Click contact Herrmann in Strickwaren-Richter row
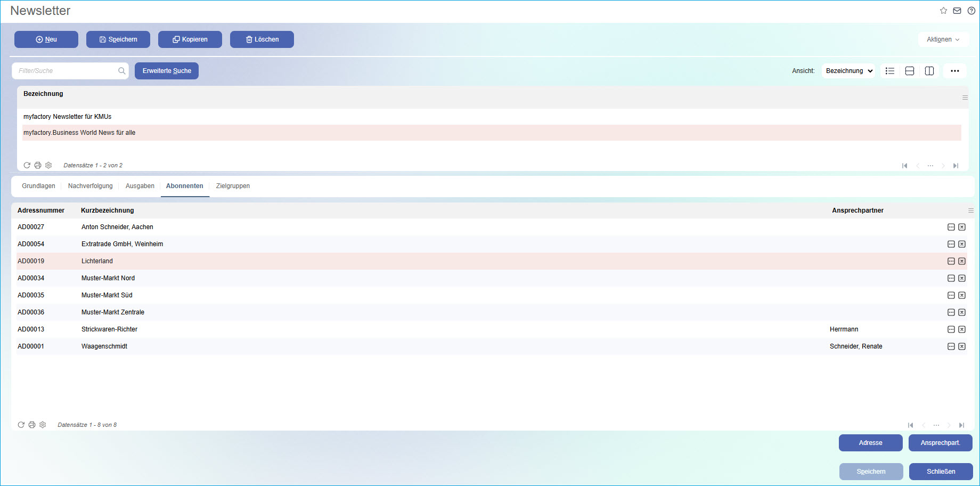This screenshot has height=486, width=980. pos(844,329)
